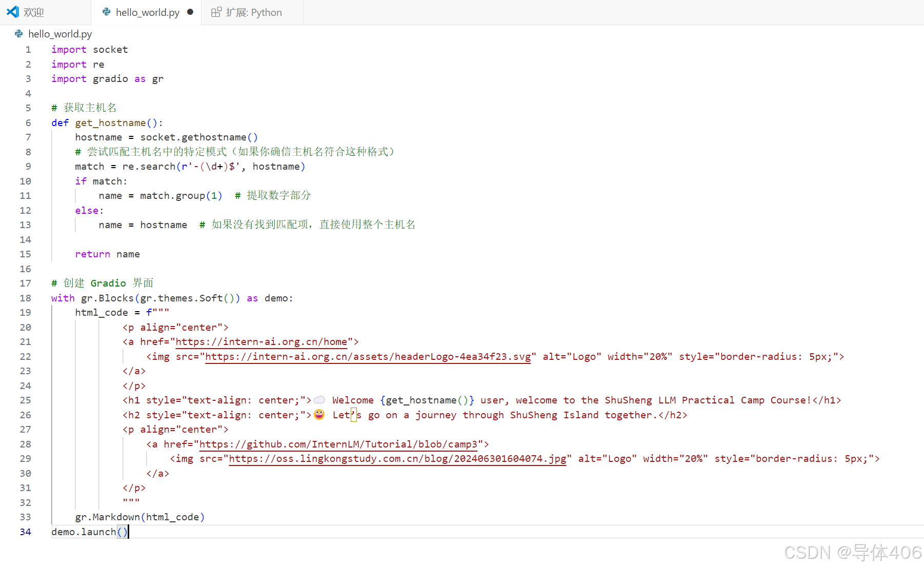Click hello_world.py in the breadcrumb navigation
The image size is (924, 569).
click(60, 34)
